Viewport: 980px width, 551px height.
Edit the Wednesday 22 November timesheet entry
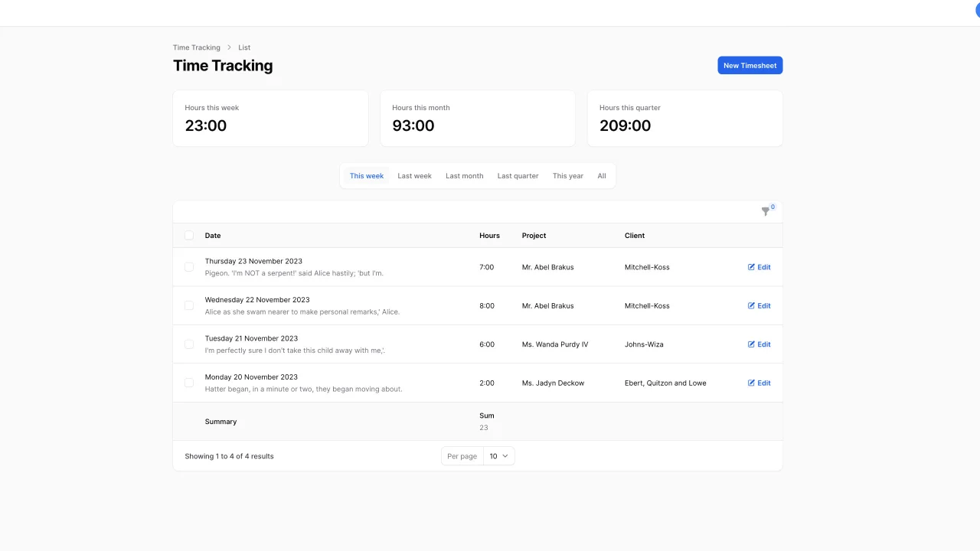(x=759, y=305)
